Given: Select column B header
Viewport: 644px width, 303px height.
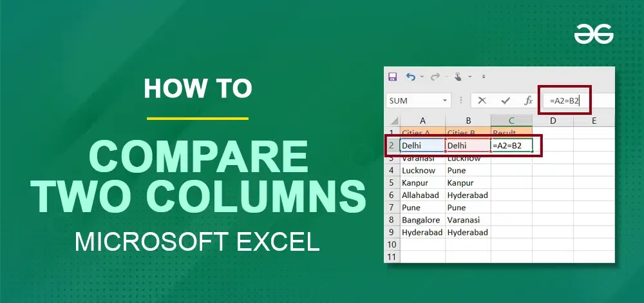Looking at the screenshot, I should click(x=468, y=121).
